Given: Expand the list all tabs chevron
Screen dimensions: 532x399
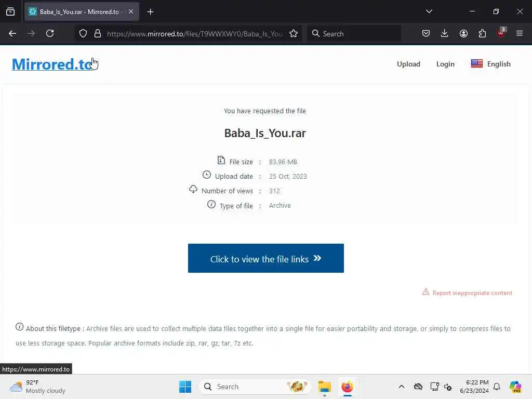Looking at the screenshot, I should [x=429, y=11].
